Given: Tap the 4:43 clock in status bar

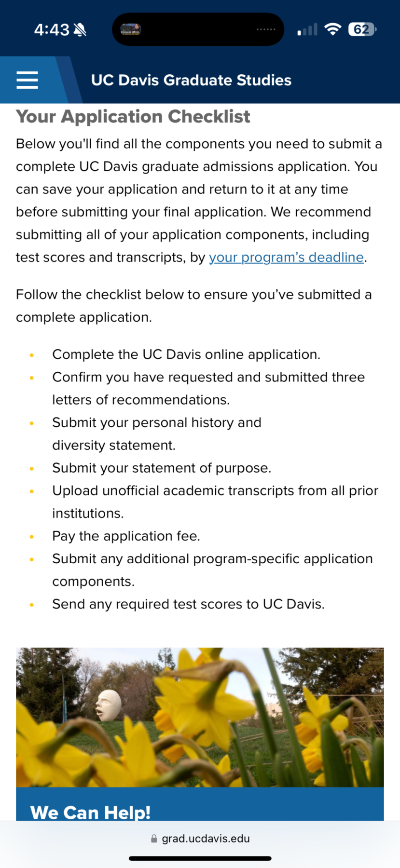Looking at the screenshot, I should tap(52, 30).
